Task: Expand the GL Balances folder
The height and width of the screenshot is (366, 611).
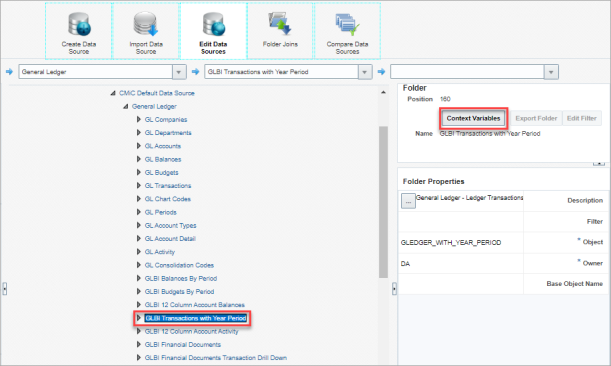Action: pos(138,159)
